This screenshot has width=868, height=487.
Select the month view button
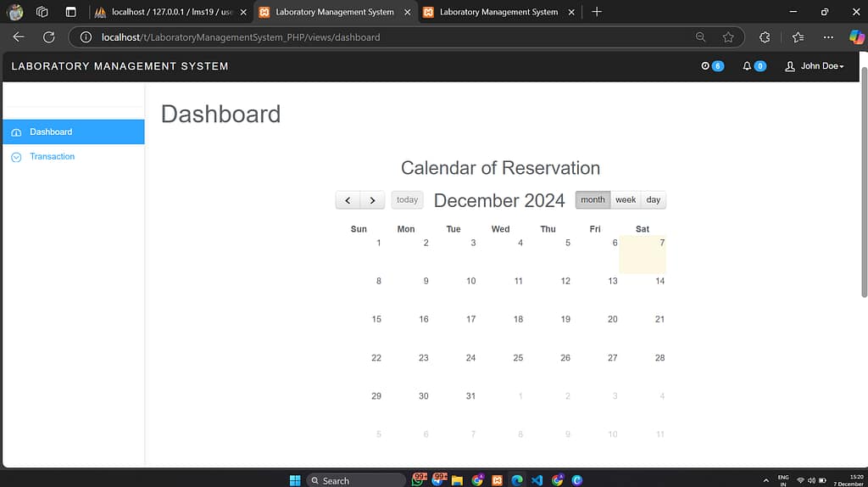point(593,200)
